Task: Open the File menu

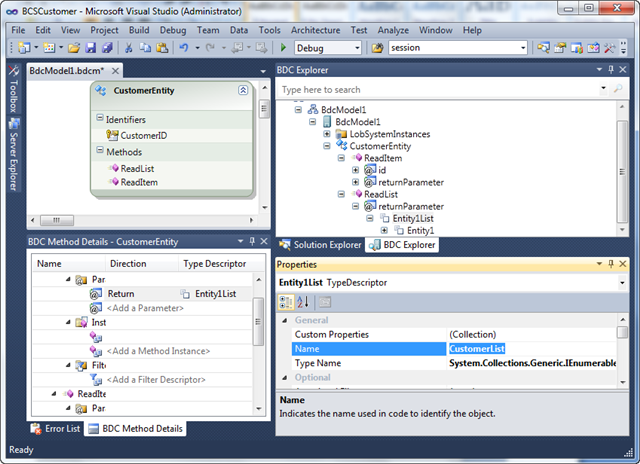Action: pyautogui.click(x=18, y=30)
